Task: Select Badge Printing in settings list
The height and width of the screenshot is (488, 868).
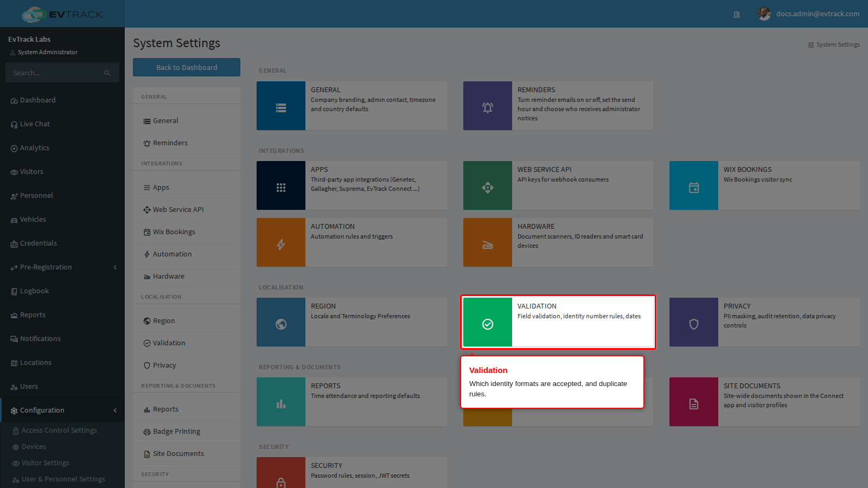Action: pos(187,432)
